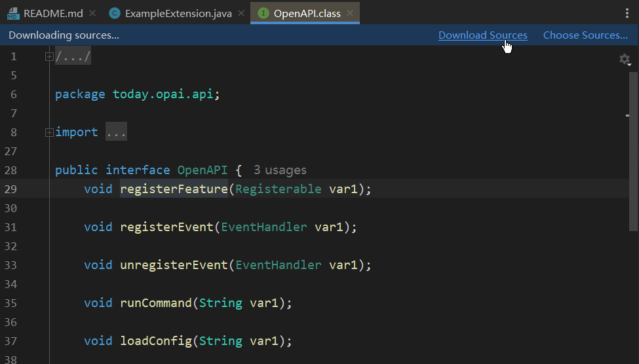Click the registerEvent method name
Screen dimensions: 639x364
(x=166, y=227)
